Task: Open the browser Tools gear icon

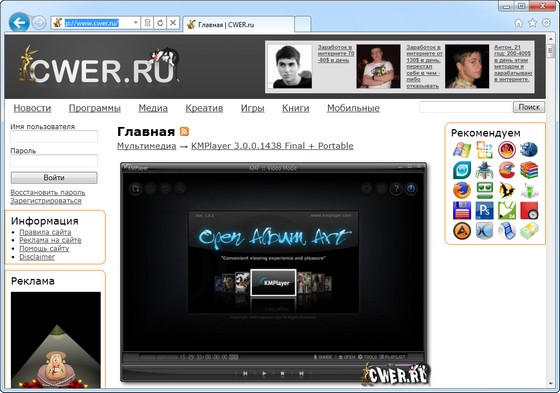Action: [546, 23]
